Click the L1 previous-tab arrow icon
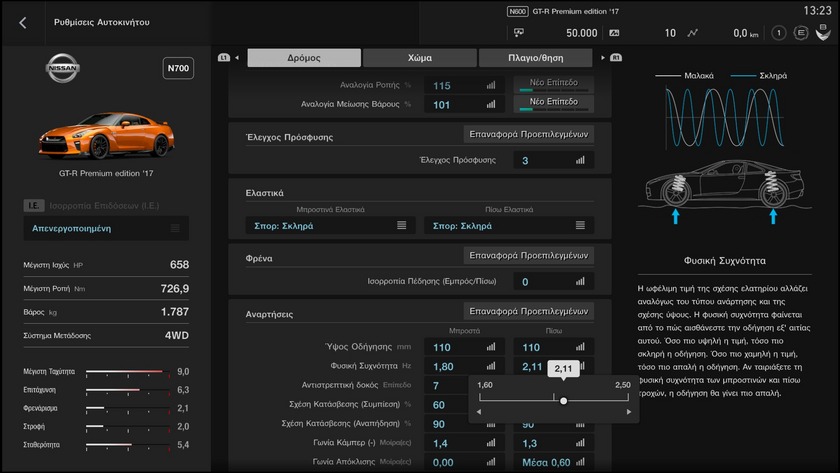 coord(229,58)
